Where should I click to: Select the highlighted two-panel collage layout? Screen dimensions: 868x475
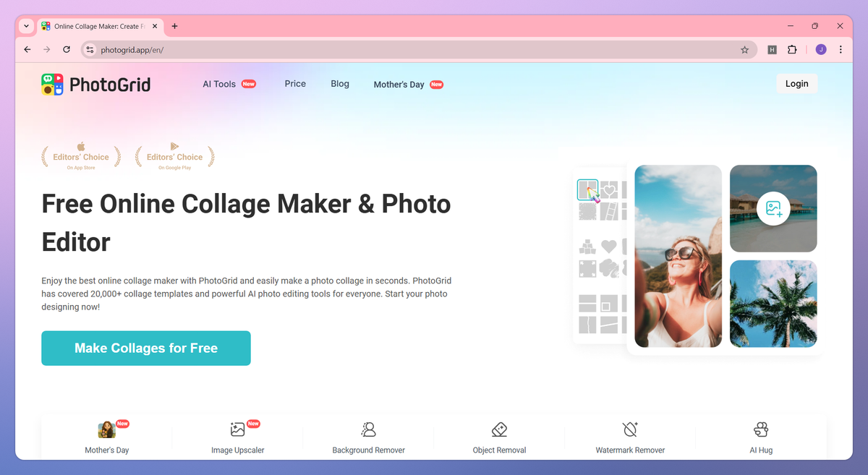pyautogui.click(x=587, y=190)
